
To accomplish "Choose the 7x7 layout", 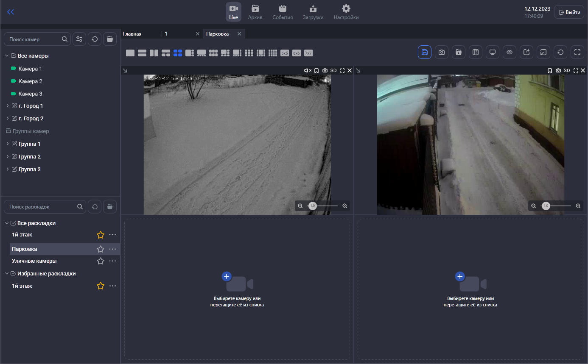I will point(308,53).
